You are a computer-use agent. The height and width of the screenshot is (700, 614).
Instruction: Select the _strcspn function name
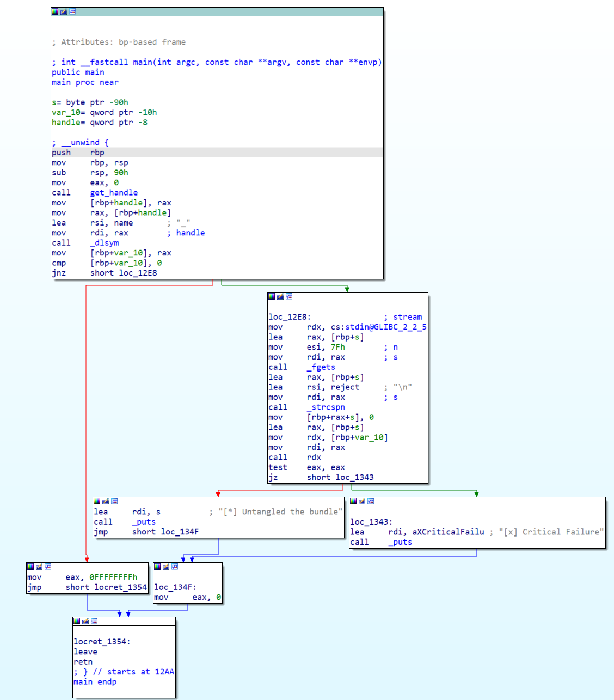[x=326, y=407]
